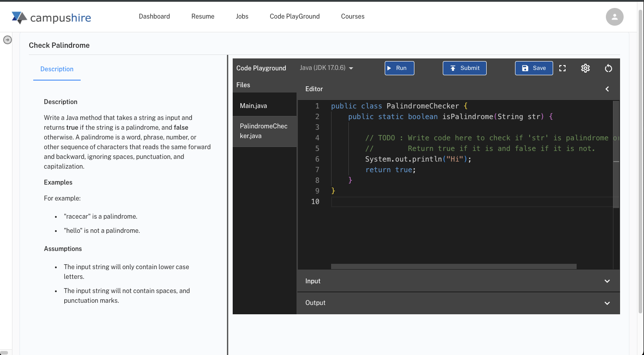
Task: Open the user profile avatar
Action: click(x=614, y=17)
